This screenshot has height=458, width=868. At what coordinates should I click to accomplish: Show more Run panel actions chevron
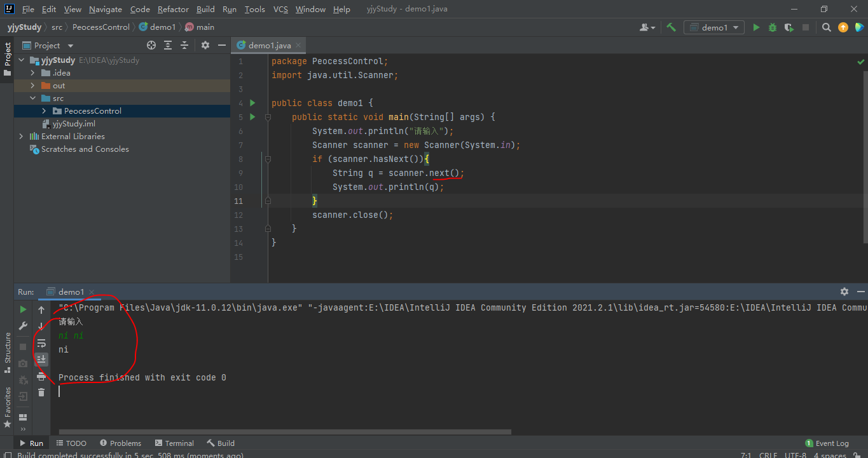click(23, 429)
